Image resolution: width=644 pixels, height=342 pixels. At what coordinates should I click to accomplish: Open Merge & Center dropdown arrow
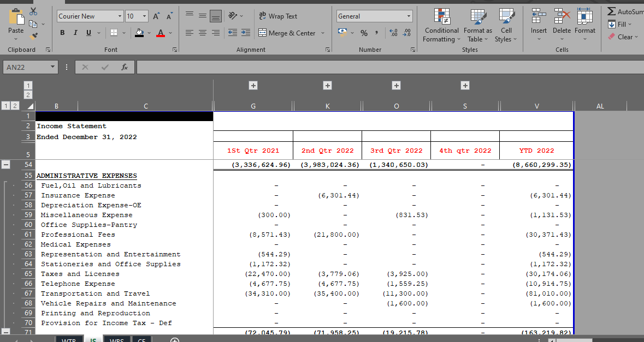(x=322, y=33)
